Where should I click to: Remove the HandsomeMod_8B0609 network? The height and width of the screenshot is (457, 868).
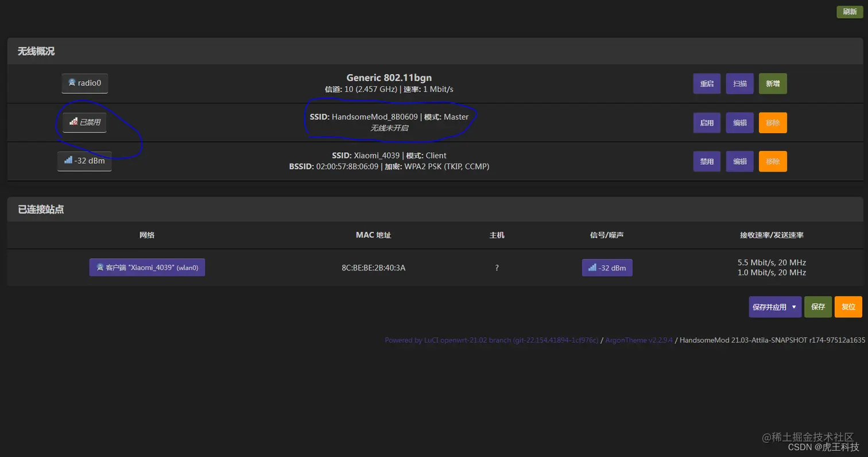click(x=773, y=123)
